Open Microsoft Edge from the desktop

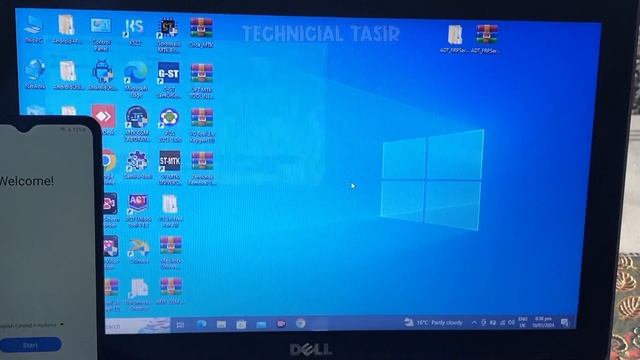136,79
